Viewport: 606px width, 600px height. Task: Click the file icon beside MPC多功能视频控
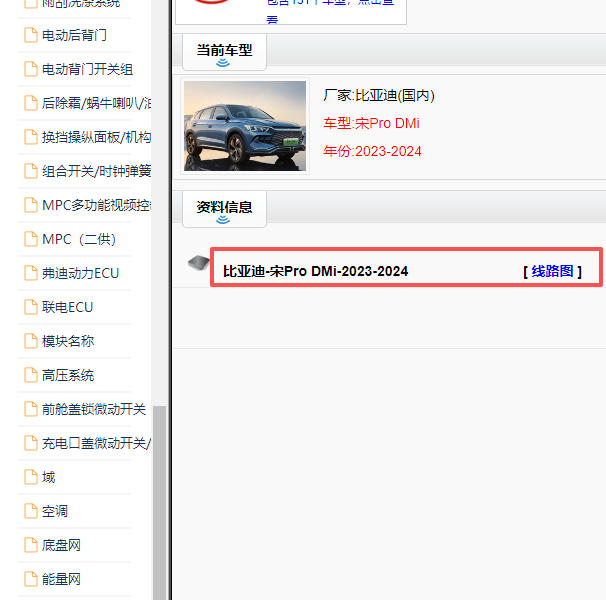[31, 205]
